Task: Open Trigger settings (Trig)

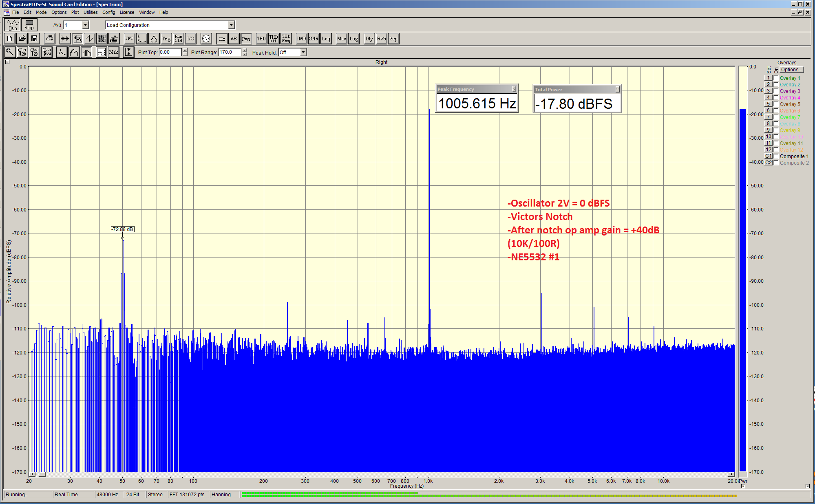Action: (166, 39)
